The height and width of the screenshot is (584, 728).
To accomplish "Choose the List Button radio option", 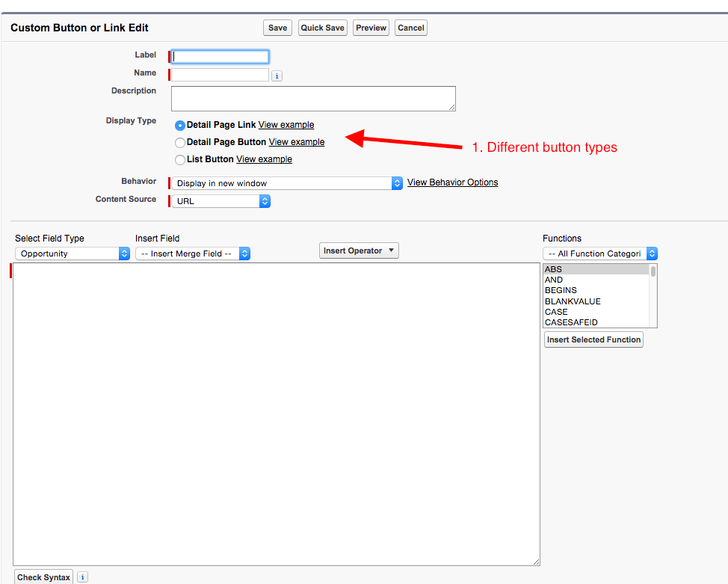I will pos(179,160).
